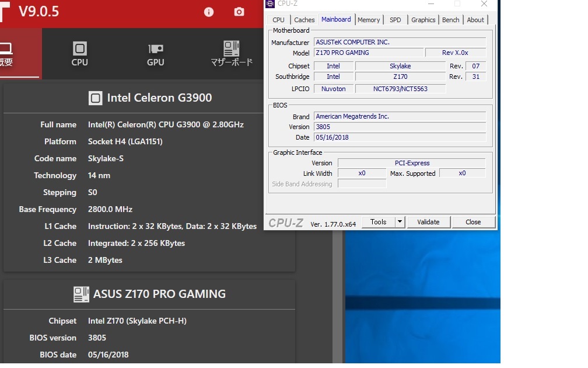Click the chip icon beside Intel Celeron G3900
Screen dimensions: 588x368
coord(95,98)
